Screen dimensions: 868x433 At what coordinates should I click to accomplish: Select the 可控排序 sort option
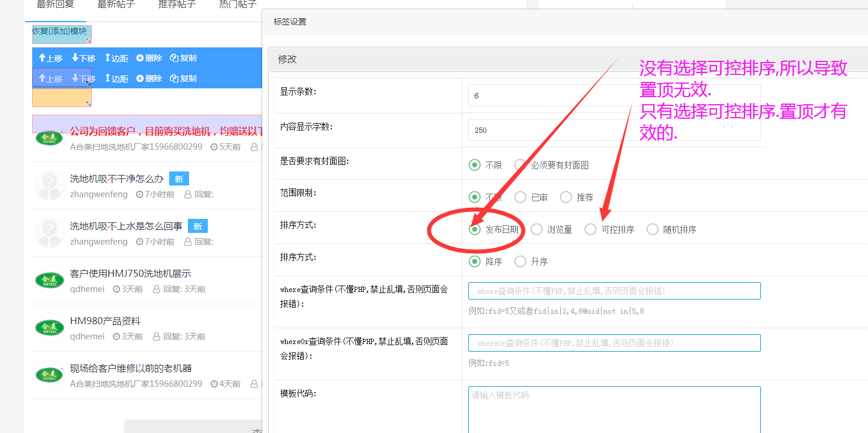coord(591,230)
